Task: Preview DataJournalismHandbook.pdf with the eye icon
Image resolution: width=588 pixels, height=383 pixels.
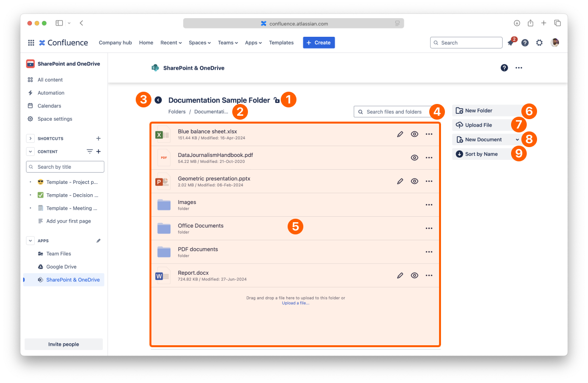Action: coord(414,158)
